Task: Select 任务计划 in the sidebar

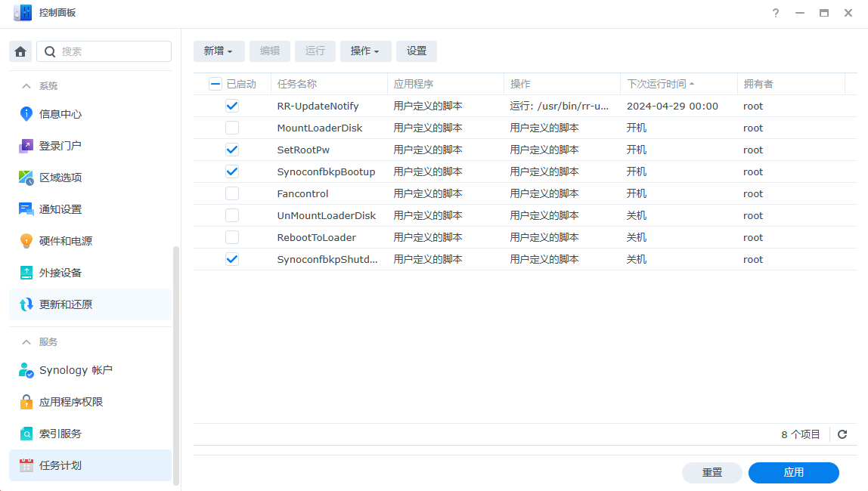Action: [x=60, y=465]
